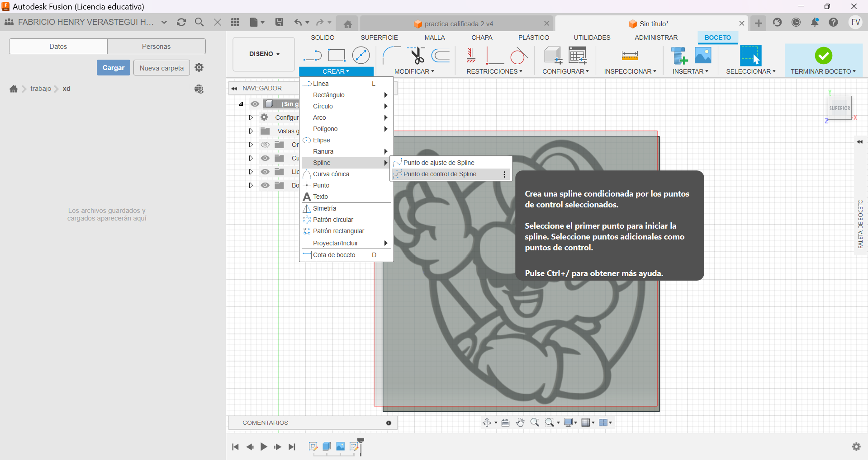Expand the Vistas node in the browser

(x=251, y=131)
